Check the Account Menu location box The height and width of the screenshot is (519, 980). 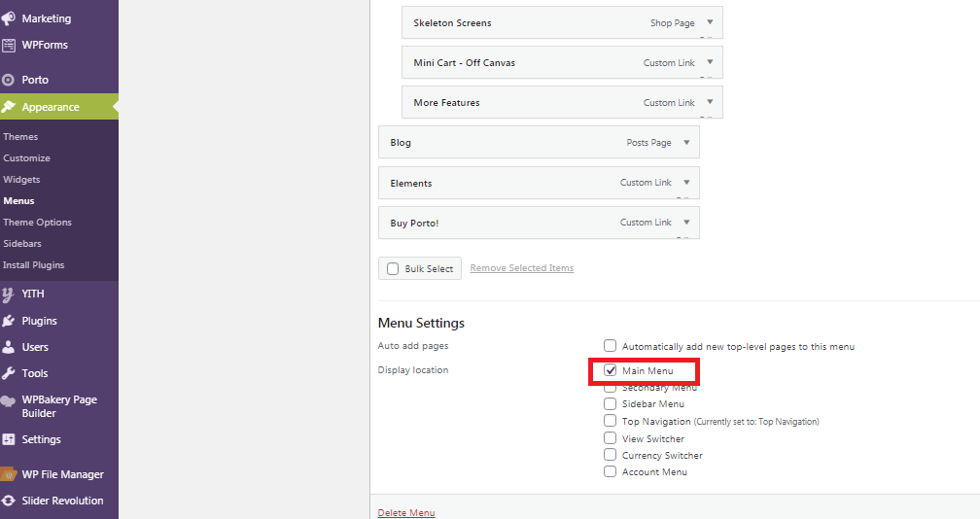coord(610,471)
